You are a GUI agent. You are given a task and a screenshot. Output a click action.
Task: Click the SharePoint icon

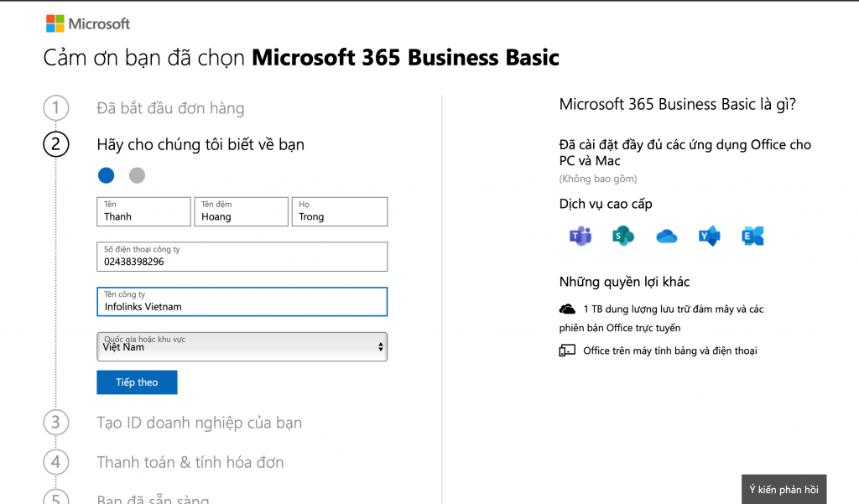pos(622,236)
